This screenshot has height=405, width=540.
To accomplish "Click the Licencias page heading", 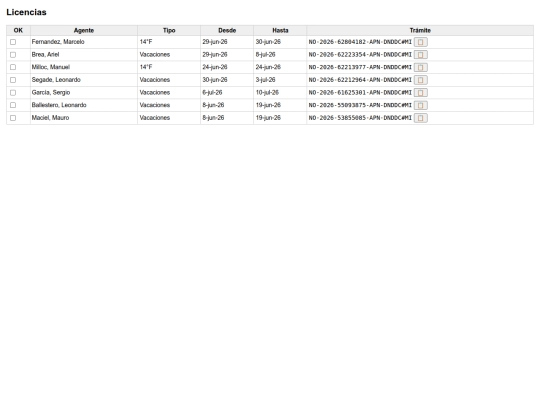I will 26,12.
